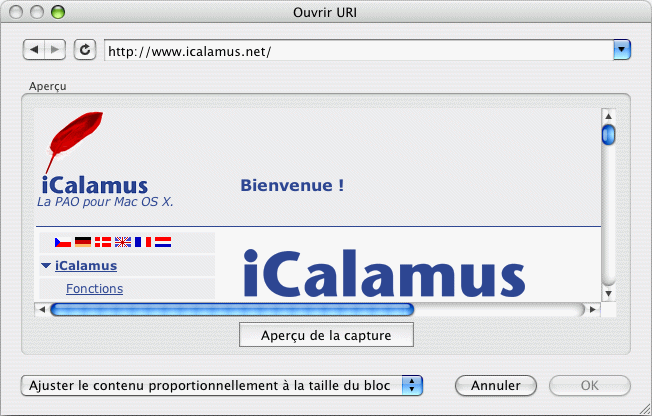The height and width of the screenshot is (416, 652).
Task: Select the British flag language icon
Action: [123, 242]
